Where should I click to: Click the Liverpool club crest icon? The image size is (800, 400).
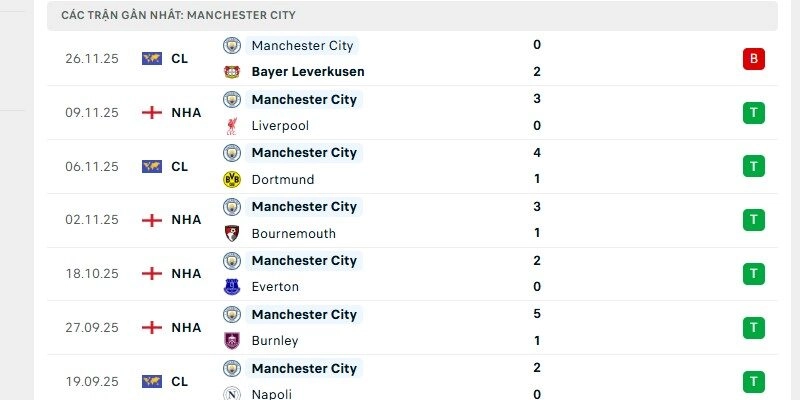232,126
